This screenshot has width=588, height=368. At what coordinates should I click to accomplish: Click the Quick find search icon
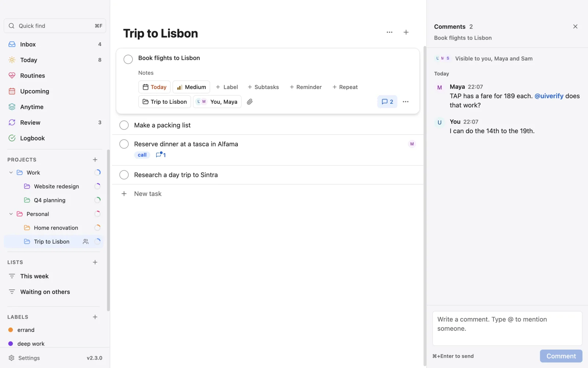11,26
